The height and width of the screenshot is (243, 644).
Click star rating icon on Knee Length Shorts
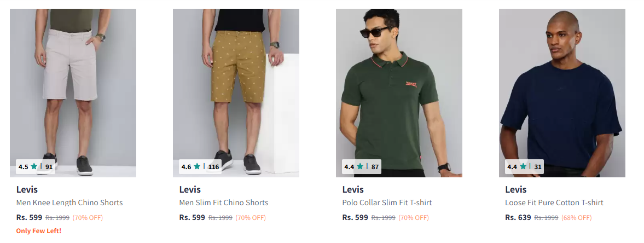pyautogui.click(x=34, y=166)
